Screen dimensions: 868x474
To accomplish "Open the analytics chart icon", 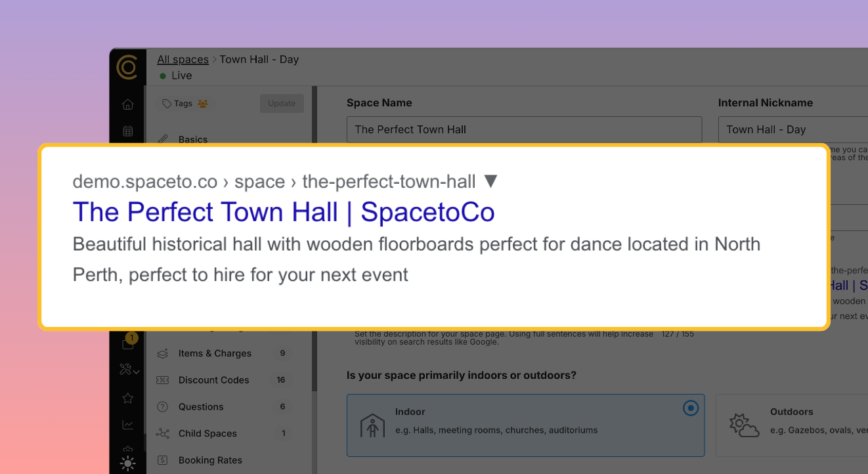I will (127, 425).
